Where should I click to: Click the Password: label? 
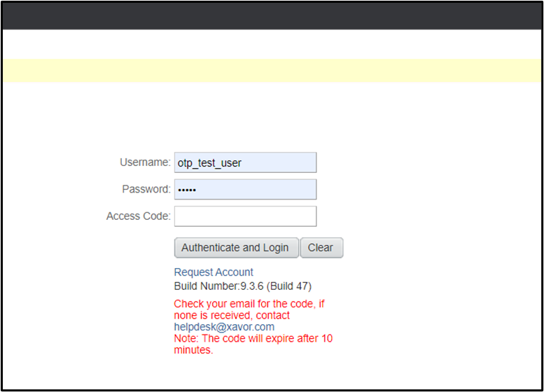tap(146, 190)
